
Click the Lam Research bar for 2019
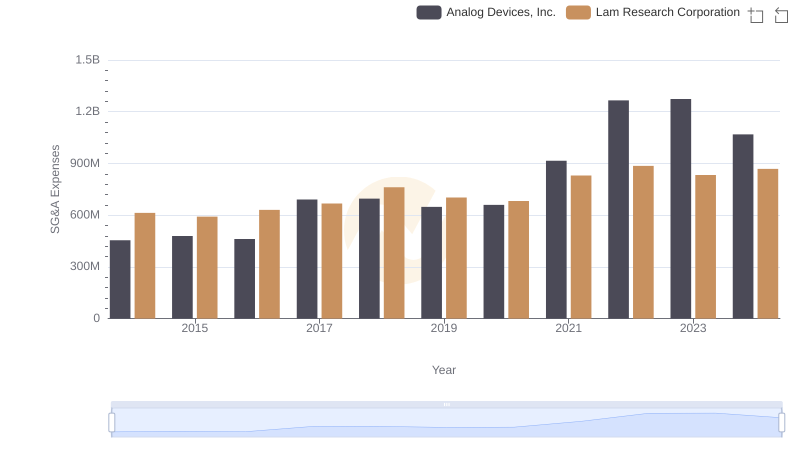coord(456,258)
